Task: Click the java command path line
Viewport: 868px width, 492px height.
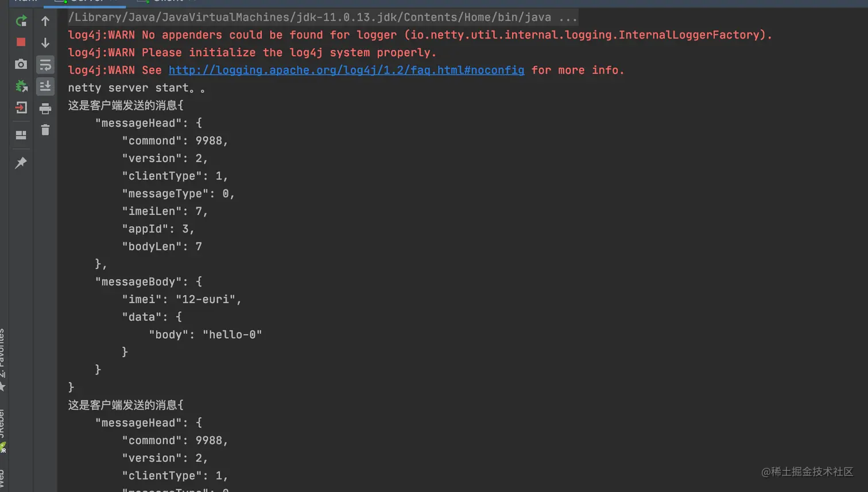Action: click(323, 17)
